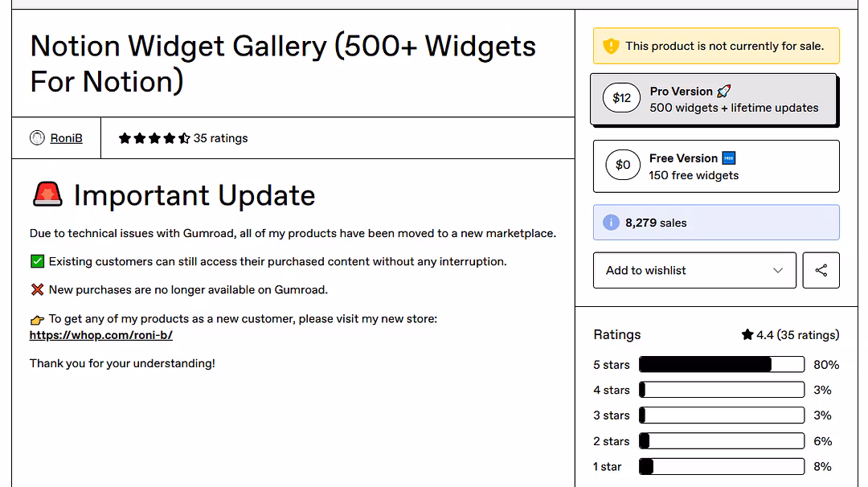Click the 4.4 star rating summary
The image size is (868, 487).
click(x=789, y=335)
